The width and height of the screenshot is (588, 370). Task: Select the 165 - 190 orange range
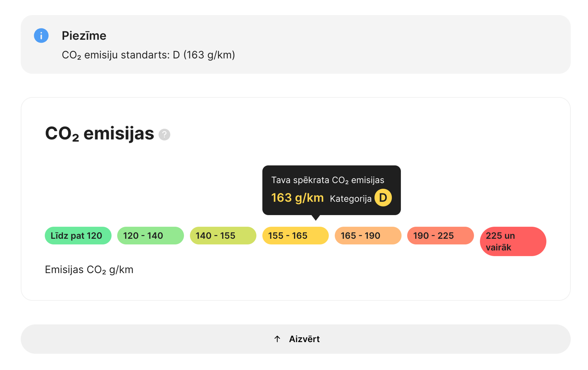tap(368, 235)
